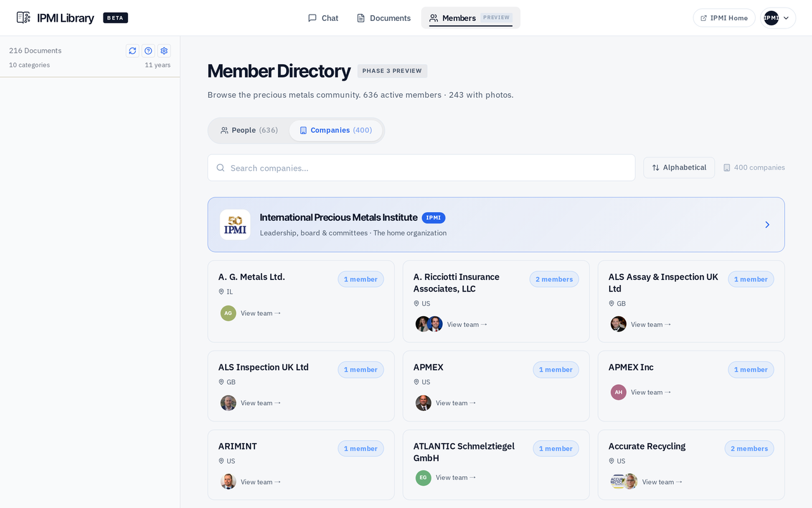Click 1 member badge on A. G. Metals
This screenshot has width=812, height=508.
(360, 279)
